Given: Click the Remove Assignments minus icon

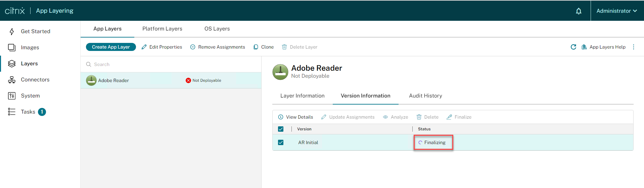Looking at the screenshot, I should tap(193, 47).
